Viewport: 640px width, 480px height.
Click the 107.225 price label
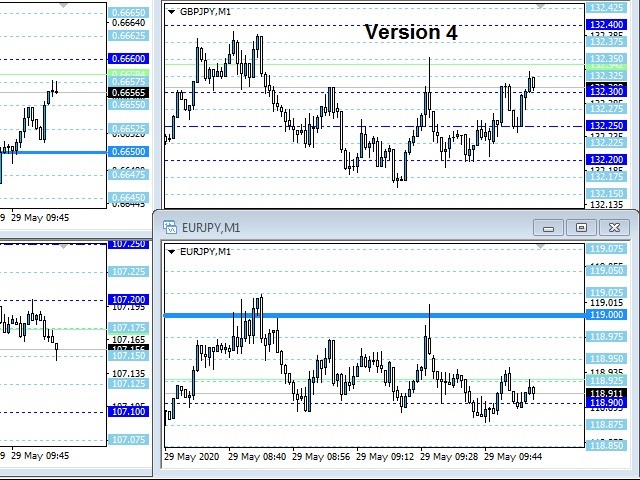129,272
